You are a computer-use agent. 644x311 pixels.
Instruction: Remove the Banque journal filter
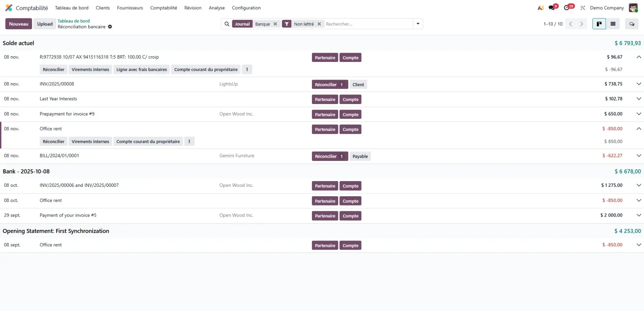[275, 24]
